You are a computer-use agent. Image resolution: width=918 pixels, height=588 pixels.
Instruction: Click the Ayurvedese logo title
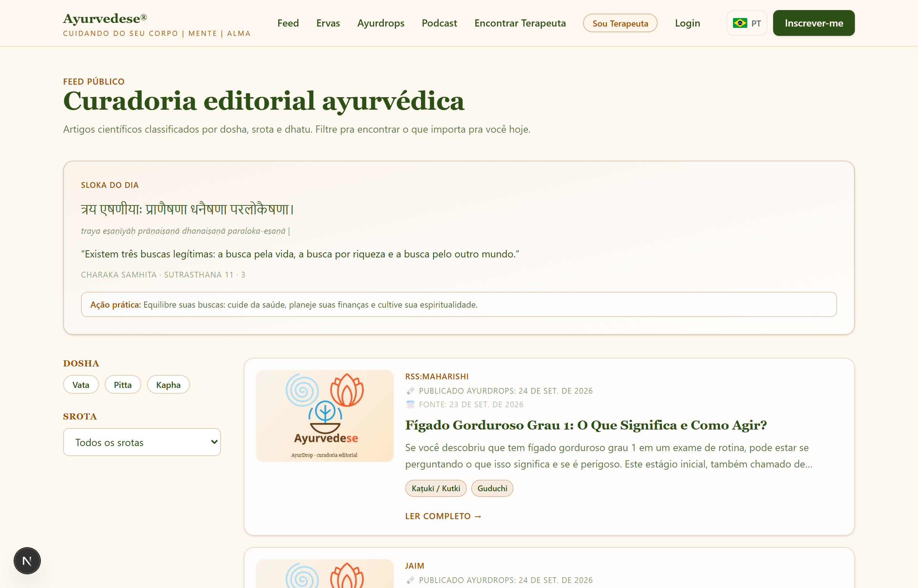click(x=105, y=18)
